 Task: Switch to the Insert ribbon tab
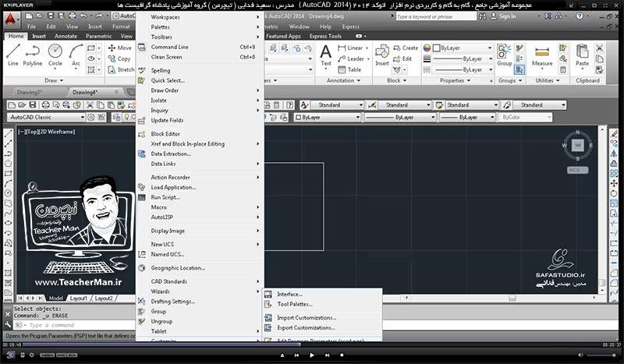pos(38,36)
